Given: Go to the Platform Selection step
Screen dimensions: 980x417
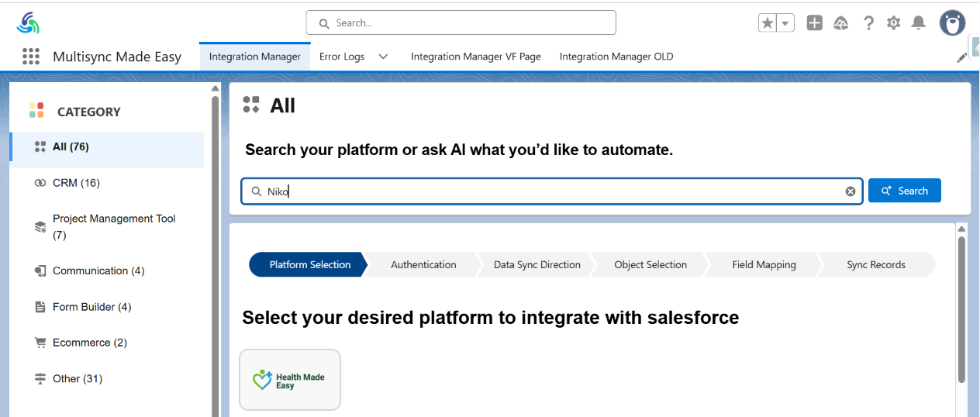Looking at the screenshot, I should pos(310,264).
